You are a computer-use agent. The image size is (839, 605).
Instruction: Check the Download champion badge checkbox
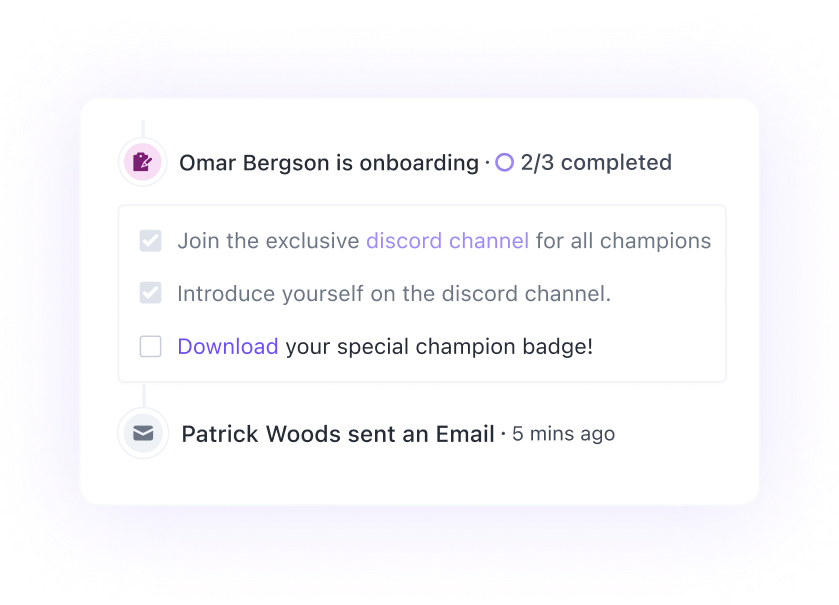150,347
